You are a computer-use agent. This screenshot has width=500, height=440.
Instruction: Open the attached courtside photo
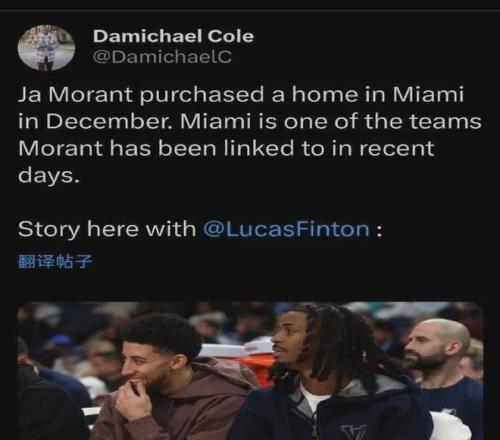(x=250, y=371)
